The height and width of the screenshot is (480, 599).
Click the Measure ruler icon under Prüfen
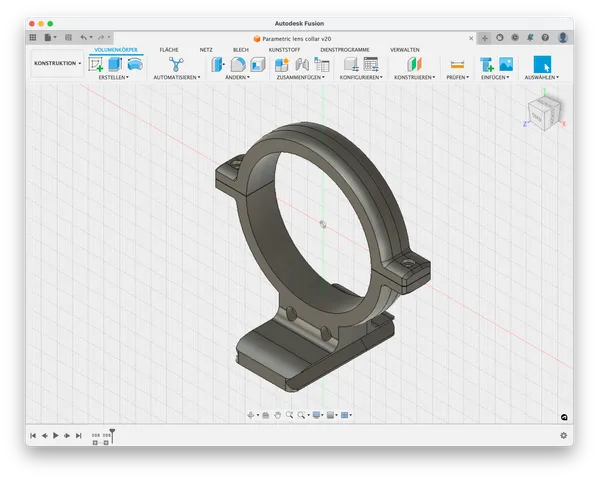457,64
